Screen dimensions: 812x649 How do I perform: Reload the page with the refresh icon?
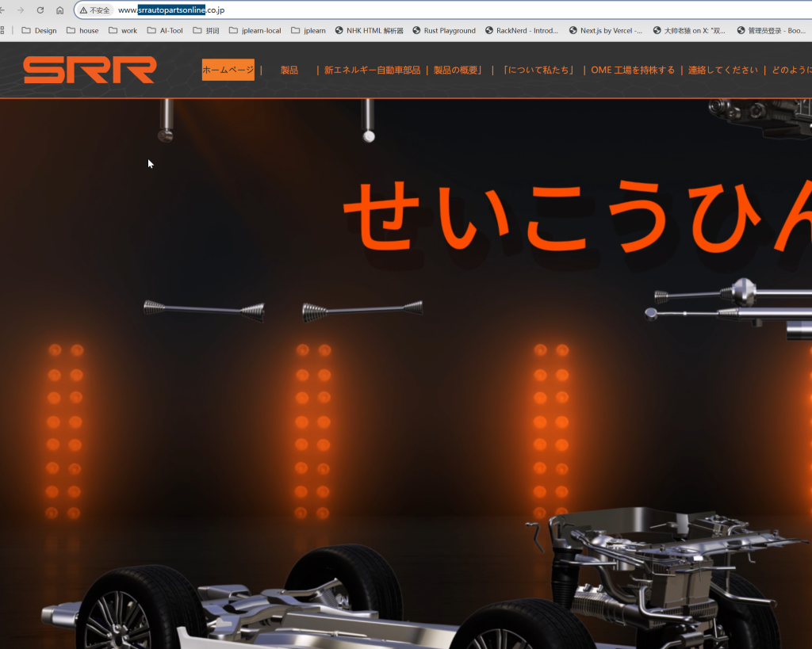(x=40, y=10)
